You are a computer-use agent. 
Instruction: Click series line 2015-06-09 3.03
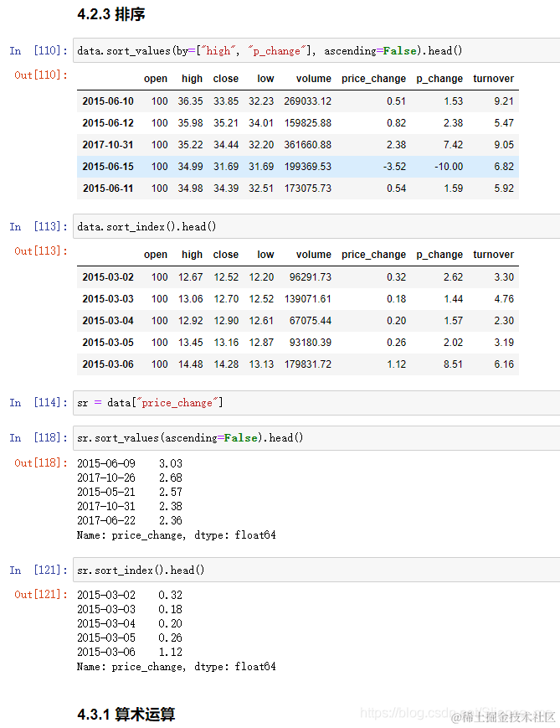(130, 463)
